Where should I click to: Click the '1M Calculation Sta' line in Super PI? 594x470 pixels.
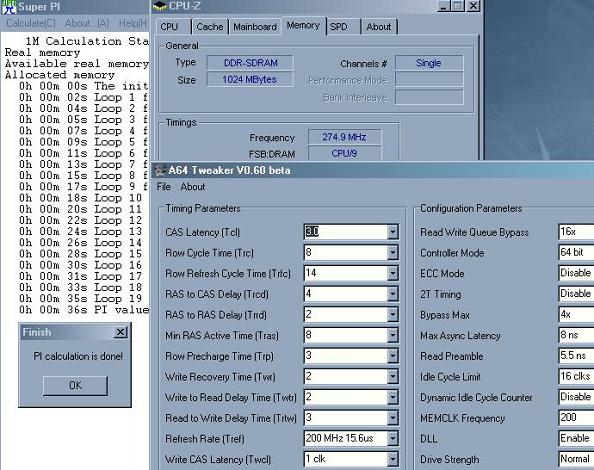(x=87, y=41)
